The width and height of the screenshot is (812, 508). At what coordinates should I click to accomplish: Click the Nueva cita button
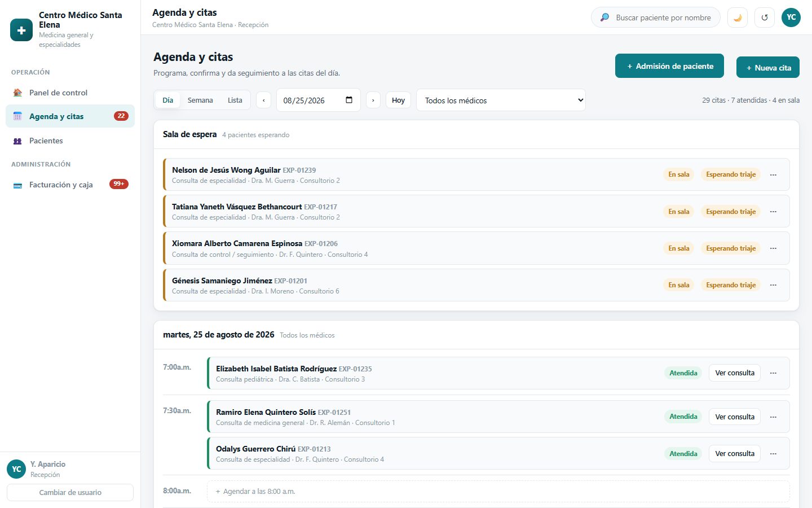(x=768, y=68)
